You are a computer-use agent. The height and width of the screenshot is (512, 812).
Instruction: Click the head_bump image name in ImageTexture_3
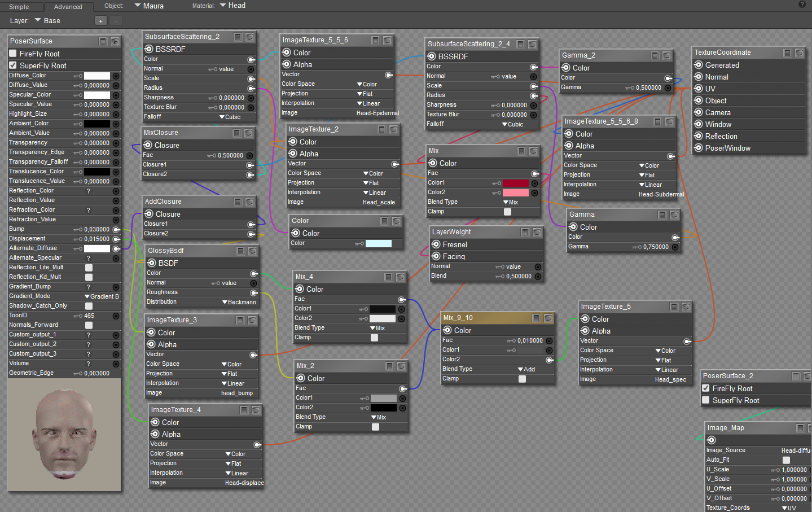[x=237, y=393]
